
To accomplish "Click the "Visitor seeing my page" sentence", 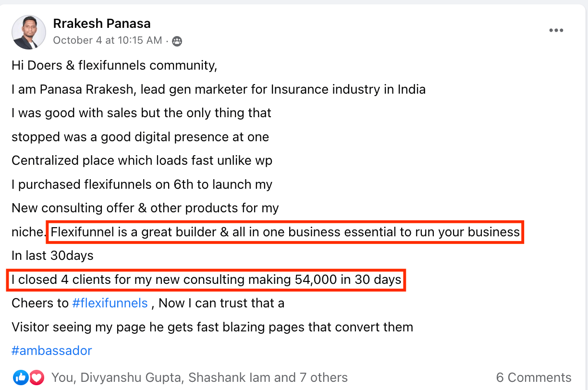I will (212, 327).
